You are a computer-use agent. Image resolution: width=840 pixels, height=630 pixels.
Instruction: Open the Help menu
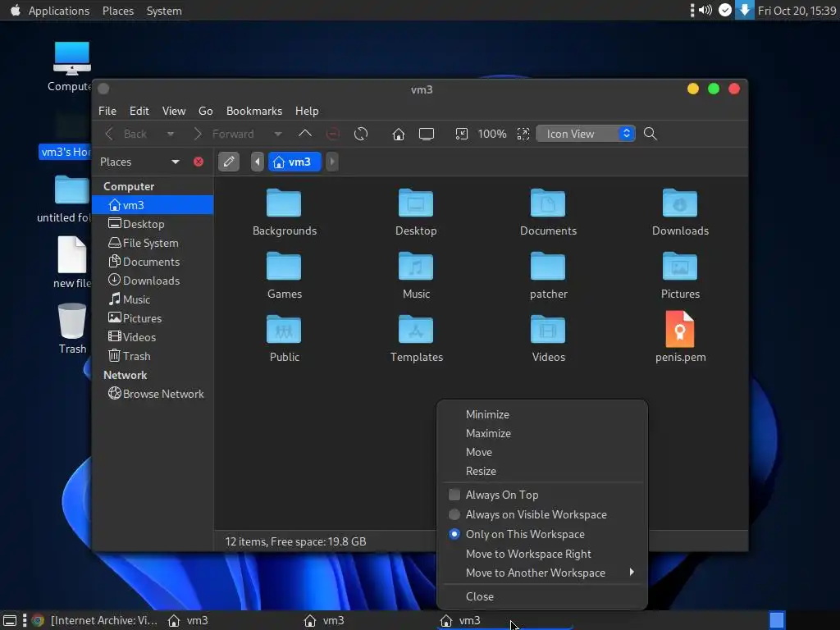click(307, 111)
